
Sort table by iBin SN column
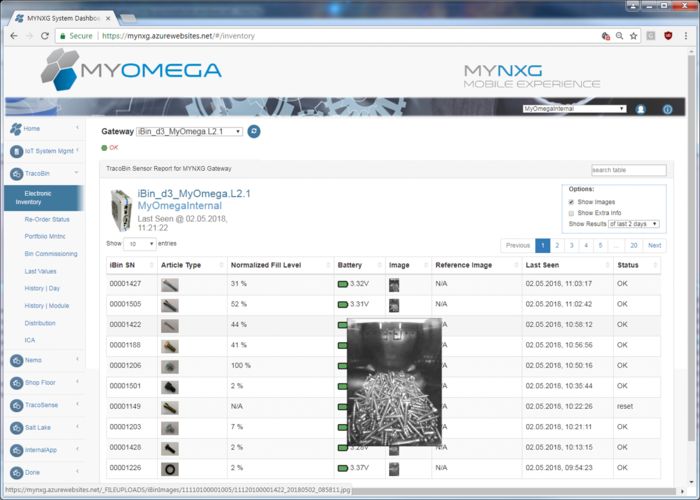point(131,265)
